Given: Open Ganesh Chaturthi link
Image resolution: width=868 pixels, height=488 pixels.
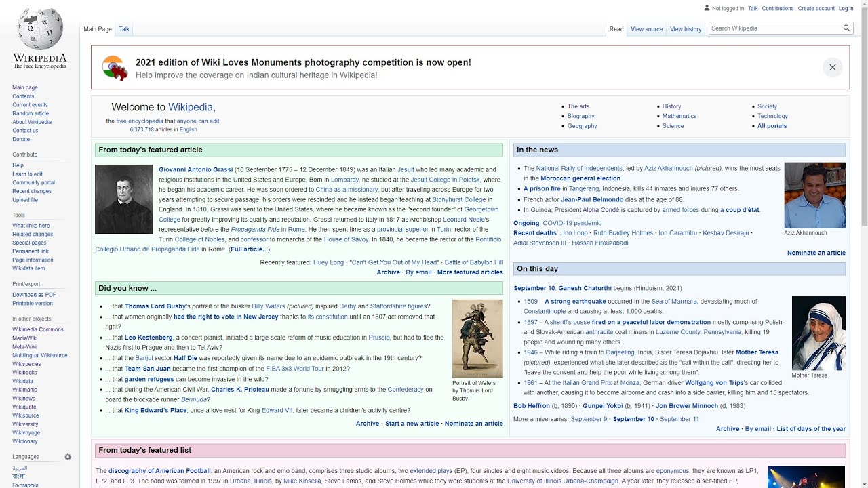Looking at the screenshot, I should (585, 288).
